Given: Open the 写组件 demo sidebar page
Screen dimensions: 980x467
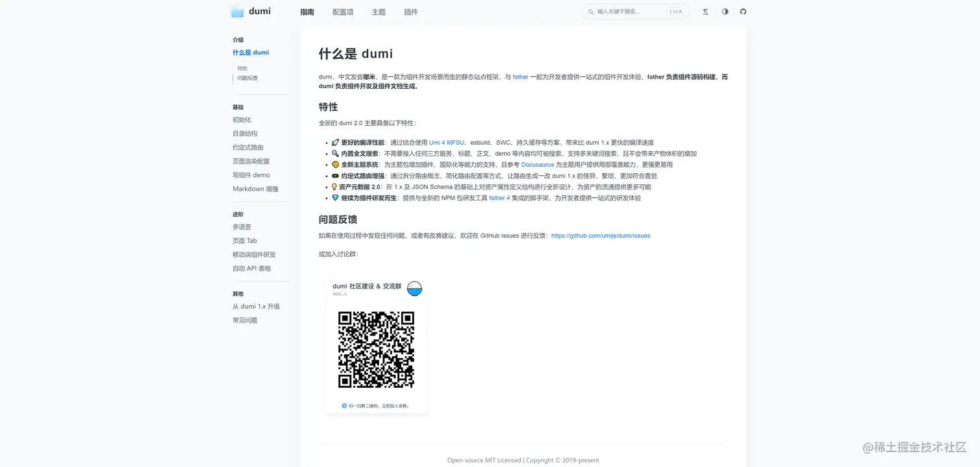Looking at the screenshot, I should 251,175.
